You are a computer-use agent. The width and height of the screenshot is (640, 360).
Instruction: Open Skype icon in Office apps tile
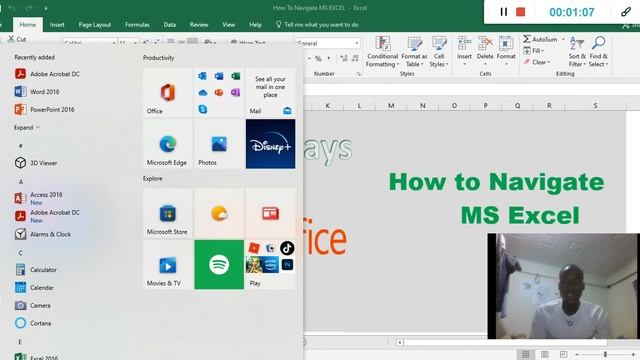click(x=202, y=109)
